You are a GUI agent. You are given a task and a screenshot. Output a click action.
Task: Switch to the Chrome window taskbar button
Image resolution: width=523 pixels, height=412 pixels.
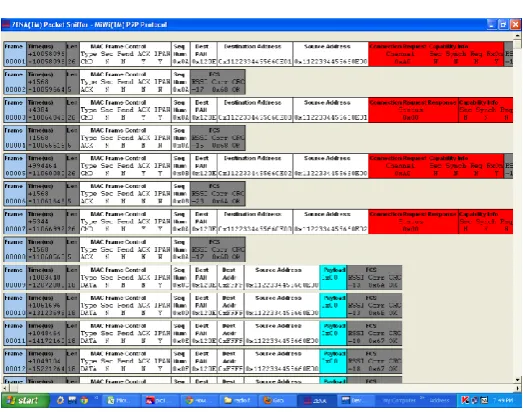click(199, 401)
